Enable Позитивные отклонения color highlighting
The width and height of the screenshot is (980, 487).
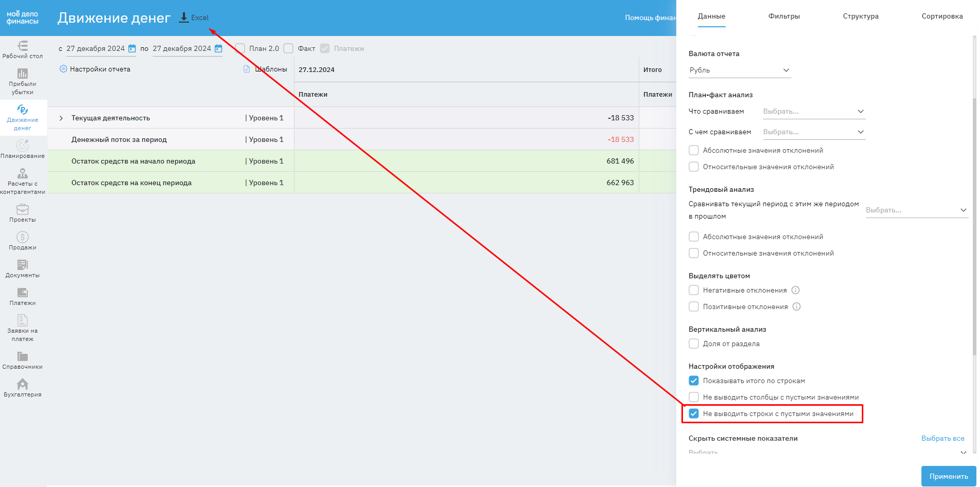tap(694, 306)
